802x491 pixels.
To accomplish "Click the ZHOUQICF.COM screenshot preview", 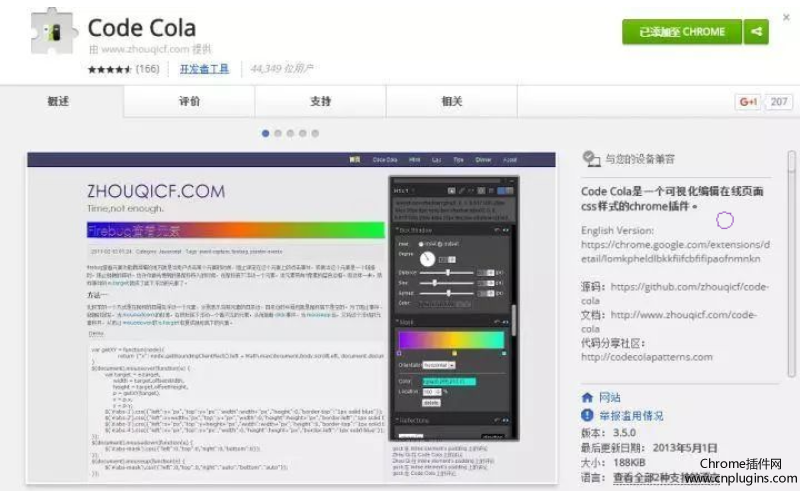I will pyautogui.click(x=291, y=317).
